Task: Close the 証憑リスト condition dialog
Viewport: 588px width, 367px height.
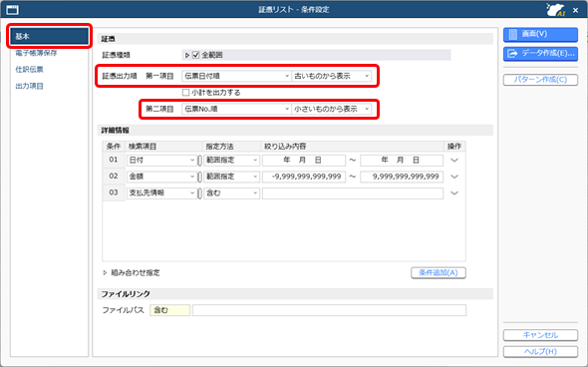Action: click(x=576, y=10)
